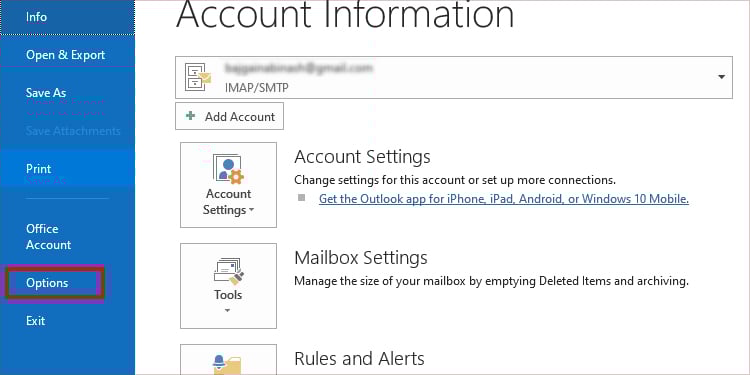Viewport: 750px width, 375px height.
Task: Click the Add Account button
Action: tap(229, 116)
